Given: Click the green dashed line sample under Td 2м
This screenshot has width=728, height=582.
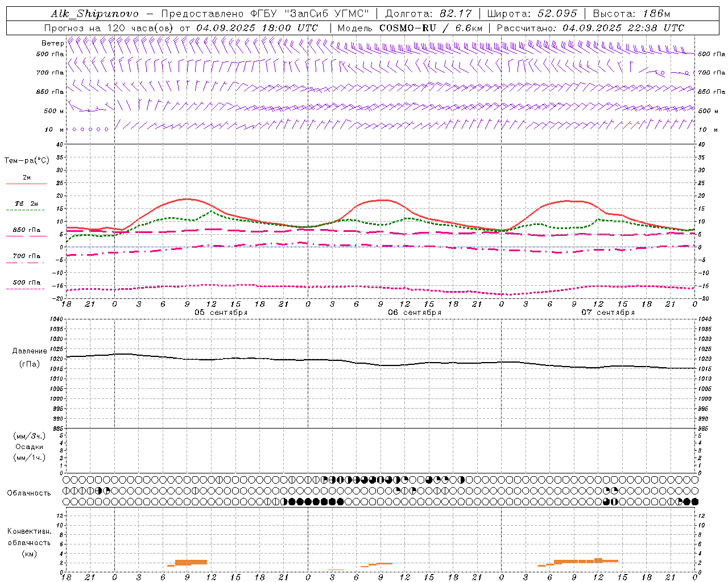Looking at the screenshot, I should [x=25, y=210].
